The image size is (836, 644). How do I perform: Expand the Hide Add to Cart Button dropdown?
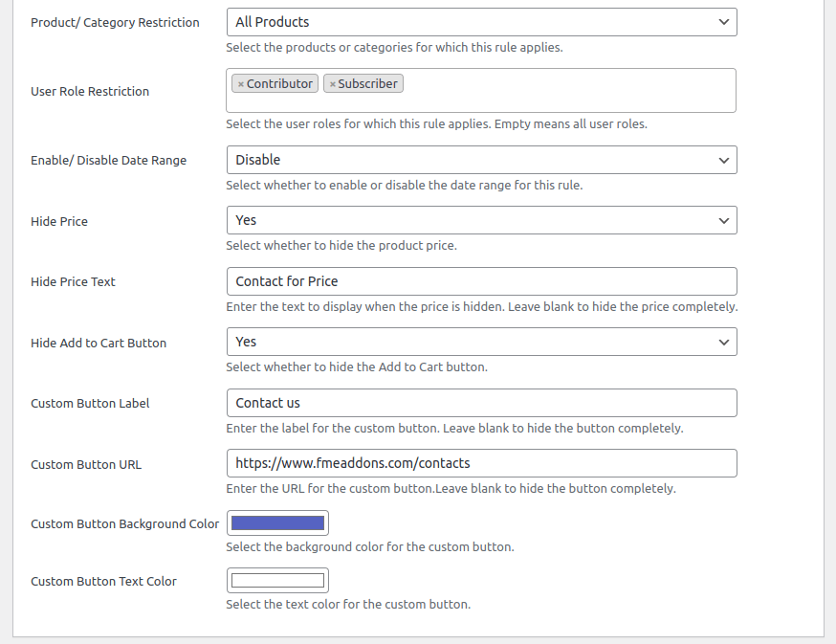[481, 342]
